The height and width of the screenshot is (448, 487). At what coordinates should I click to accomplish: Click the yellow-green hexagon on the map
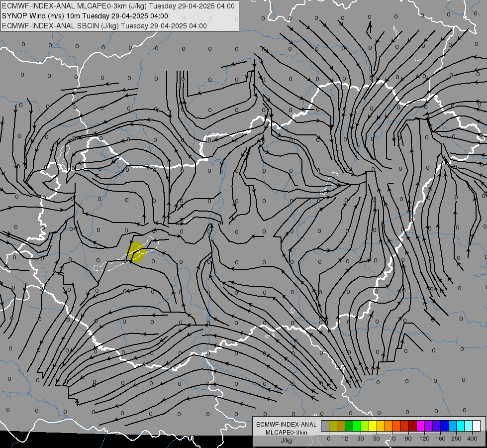point(136,252)
